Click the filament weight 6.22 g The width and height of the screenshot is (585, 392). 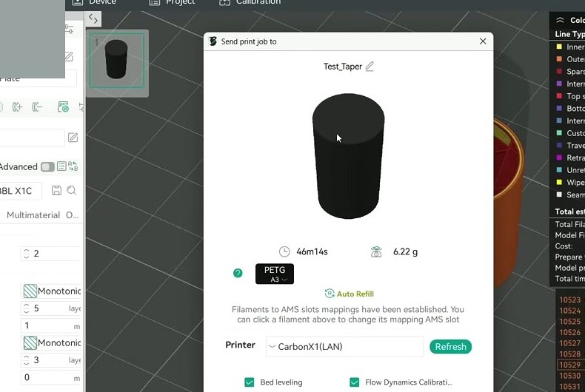(x=405, y=251)
